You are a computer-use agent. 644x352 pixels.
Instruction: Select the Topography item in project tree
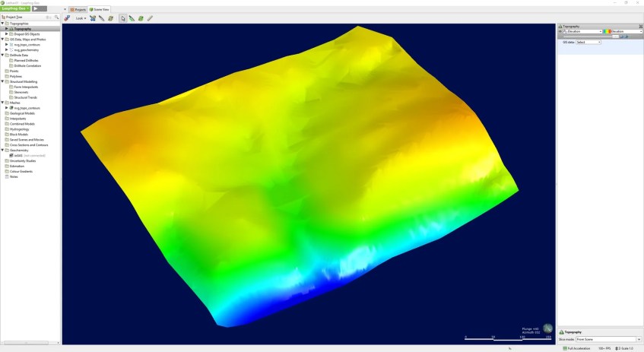[23, 29]
